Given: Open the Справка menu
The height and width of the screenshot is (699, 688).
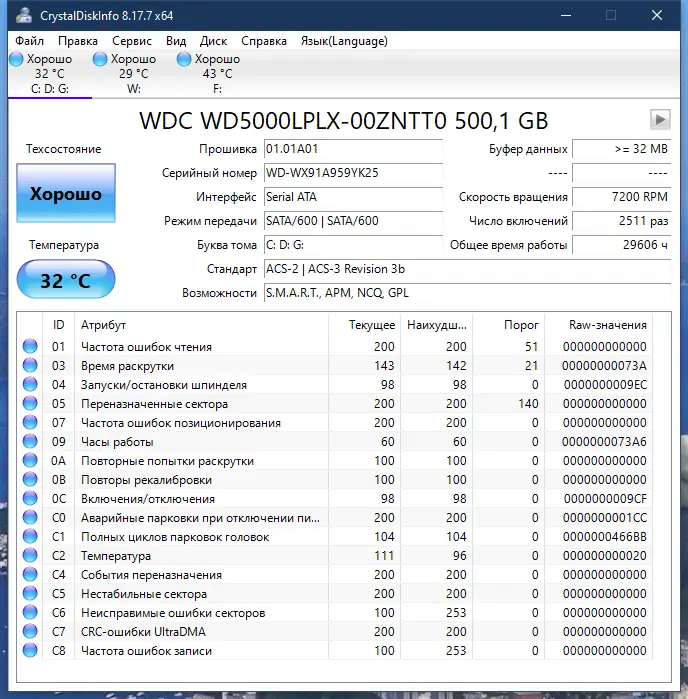Looking at the screenshot, I should [x=264, y=41].
